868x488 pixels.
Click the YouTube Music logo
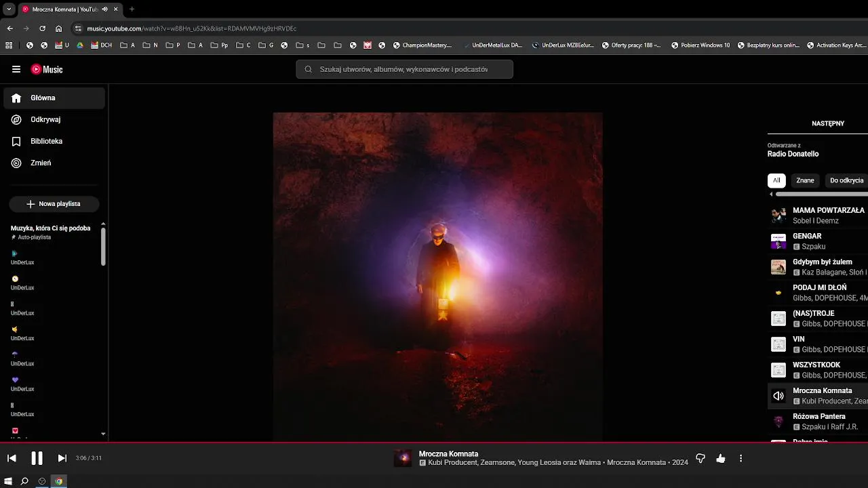47,69
